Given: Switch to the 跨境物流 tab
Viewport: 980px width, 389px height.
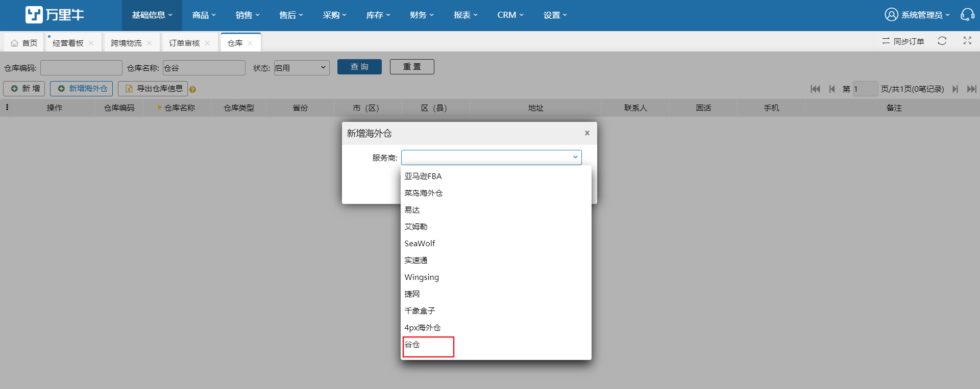Looking at the screenshot, I should (x=126, y=43).
